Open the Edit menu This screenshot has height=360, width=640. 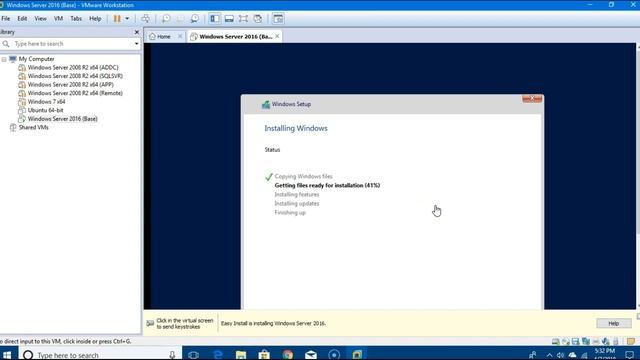(22, 19)
